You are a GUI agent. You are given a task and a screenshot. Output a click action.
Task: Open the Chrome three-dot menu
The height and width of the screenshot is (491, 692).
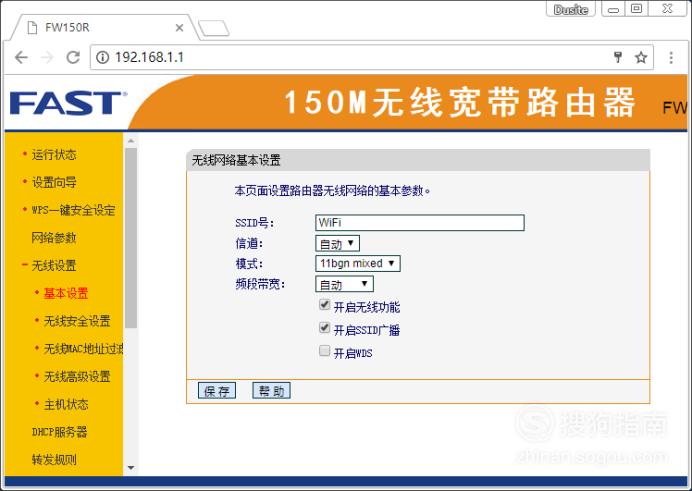tap(671, 57)
